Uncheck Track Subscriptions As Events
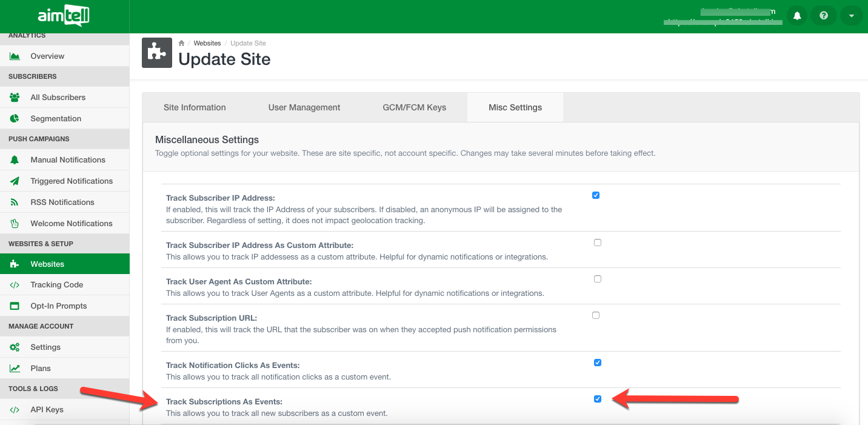 [x=598, y=399]
